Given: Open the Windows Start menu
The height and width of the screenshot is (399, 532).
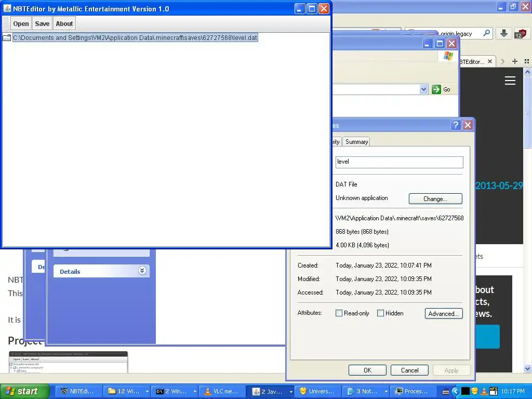Looking at the screenshot, I should click(x=24, y=391).
